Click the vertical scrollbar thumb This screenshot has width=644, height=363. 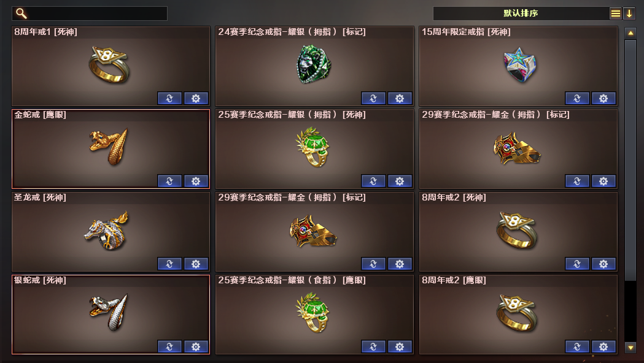(x=630, y=160)
